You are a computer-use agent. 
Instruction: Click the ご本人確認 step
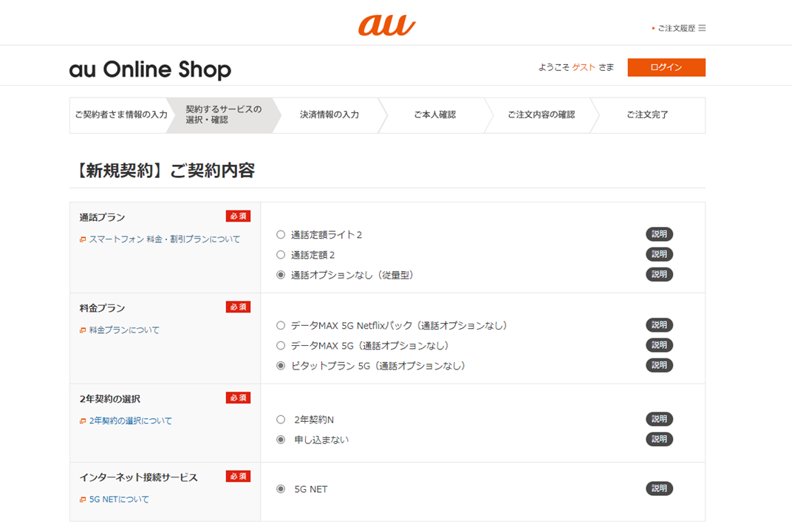point(435,115)
